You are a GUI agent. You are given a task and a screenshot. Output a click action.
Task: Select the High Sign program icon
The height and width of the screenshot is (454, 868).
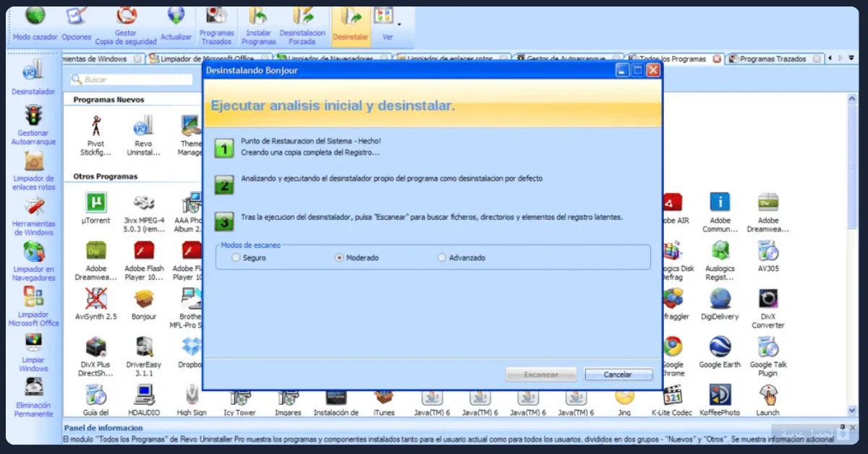click(x=191, y=401)
